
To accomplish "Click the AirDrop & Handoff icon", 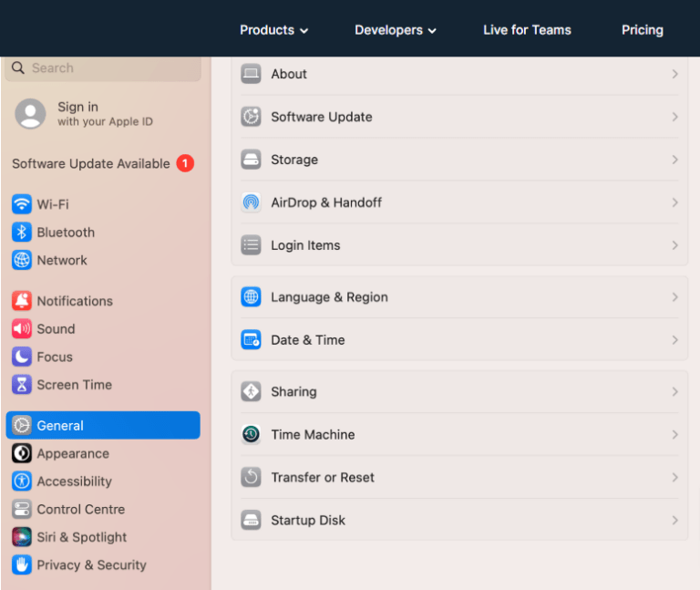I will tap(251, 202).
